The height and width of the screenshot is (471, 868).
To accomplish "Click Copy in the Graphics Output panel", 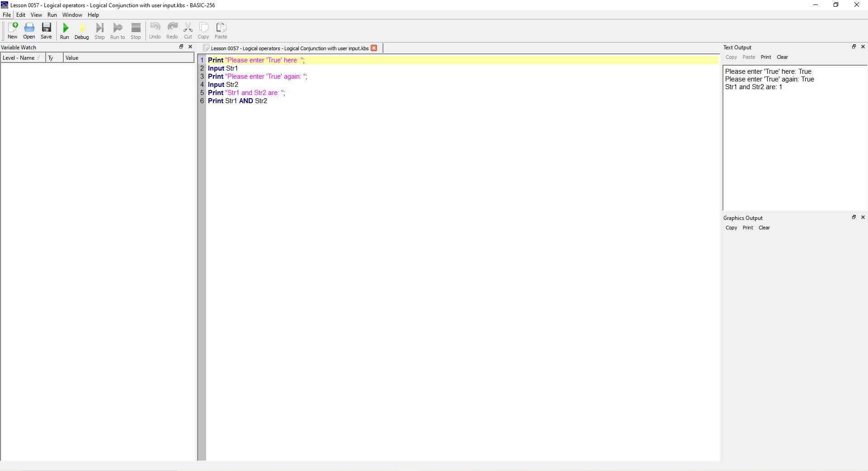I will click(731, 228).
